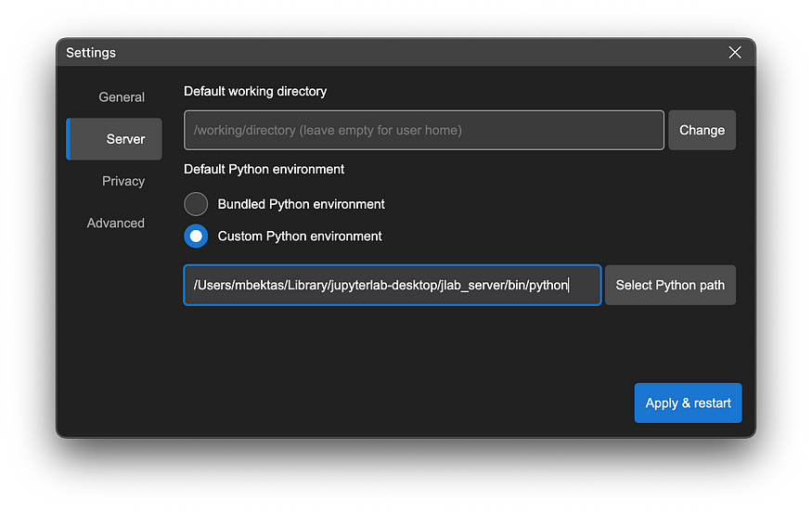The height and width of the screenshot is (512, 812).
Task: Switch to the Privacy settings tab
Action: coord(123,181)
